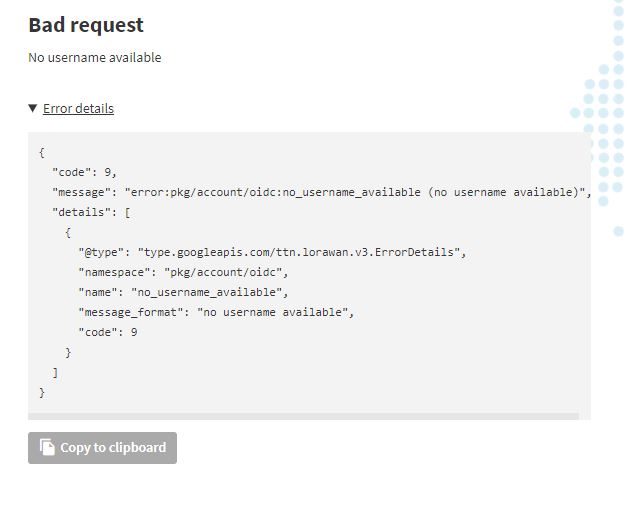Click the final closing curly brace of the JSON
Screen dimensions: 626x516
pyautogui.click(x=42, y=392)
